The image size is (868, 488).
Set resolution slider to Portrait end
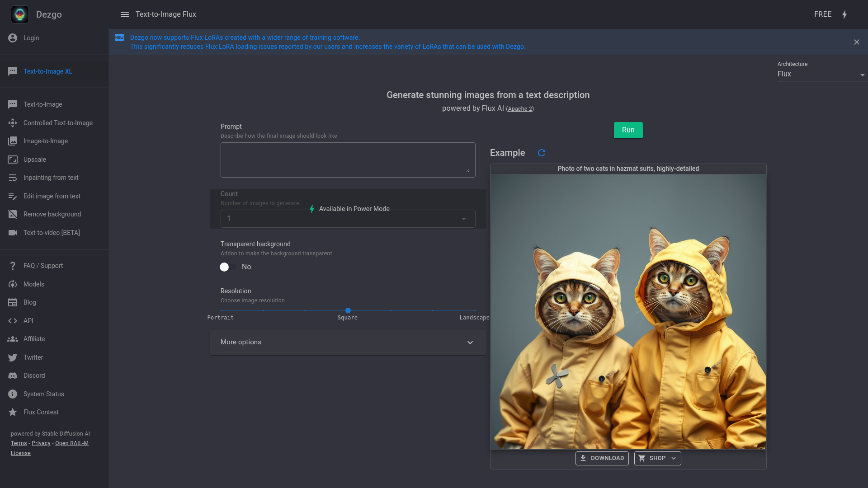pyautogui.click(x=221, y=310)
